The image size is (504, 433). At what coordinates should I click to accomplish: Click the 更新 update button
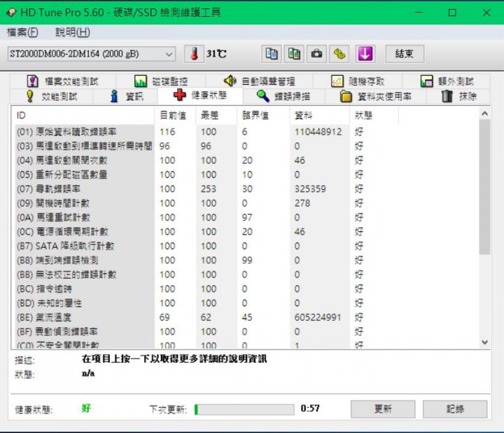click(x=383, y=409)
